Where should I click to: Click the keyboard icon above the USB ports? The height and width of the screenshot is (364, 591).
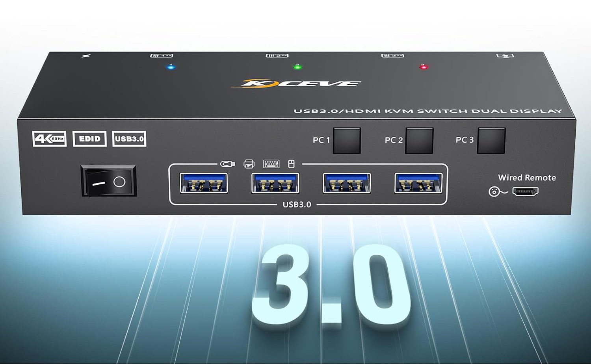point(271,164)
